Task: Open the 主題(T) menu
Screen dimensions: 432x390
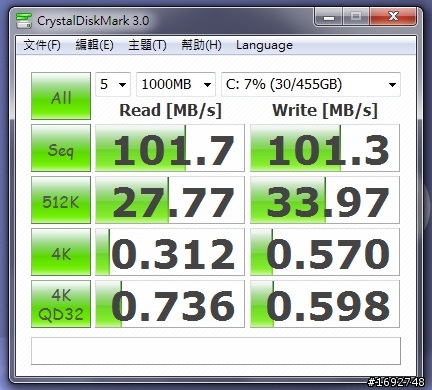Action: (x=147, y=45)
